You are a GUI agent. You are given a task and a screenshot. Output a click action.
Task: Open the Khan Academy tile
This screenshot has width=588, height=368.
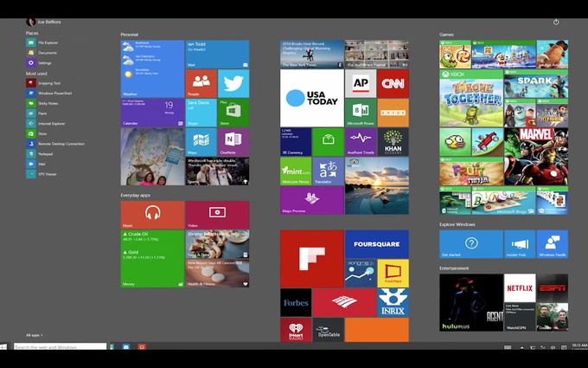click(393, 142)
